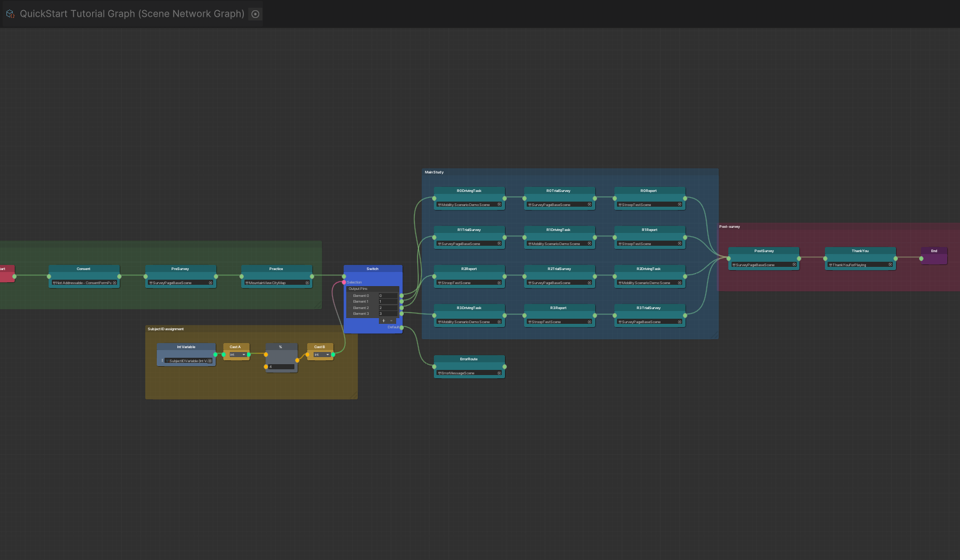This screenshot has width=960, height=560.
Task: Open scene picker on R2Report node field
Action: click(x=499, y=283)
